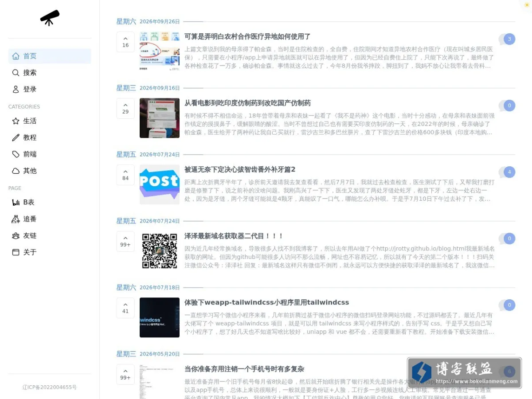532x399 pixels.
Task: Open the 友链 page
Action: (50, 236)
